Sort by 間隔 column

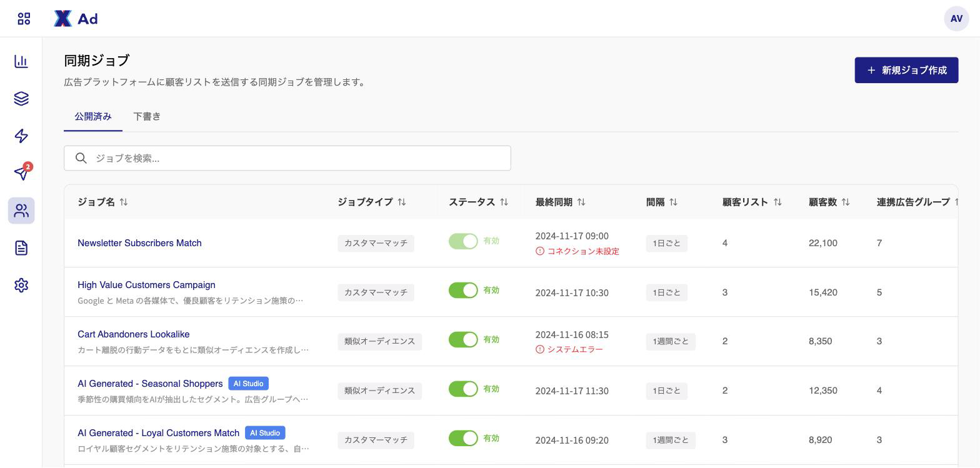click(x=673, y=202)
